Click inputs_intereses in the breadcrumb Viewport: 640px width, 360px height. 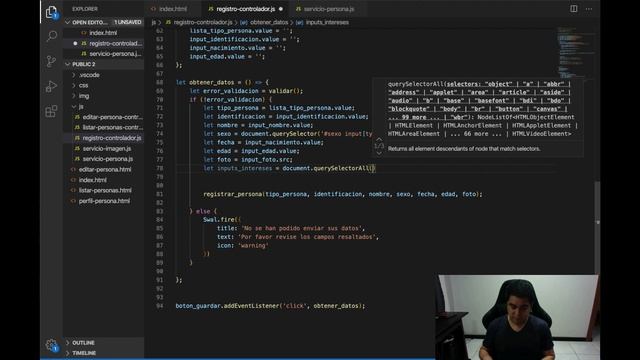[x=327, y=22]
